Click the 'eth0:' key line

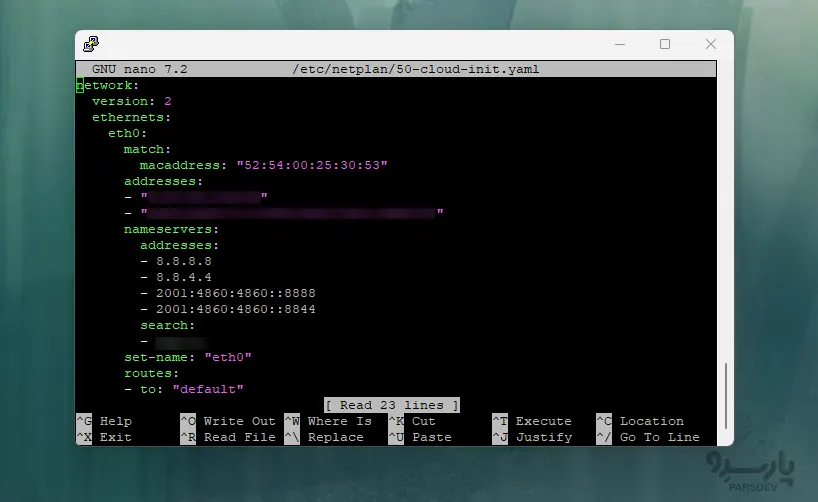[x=128, y=133]
